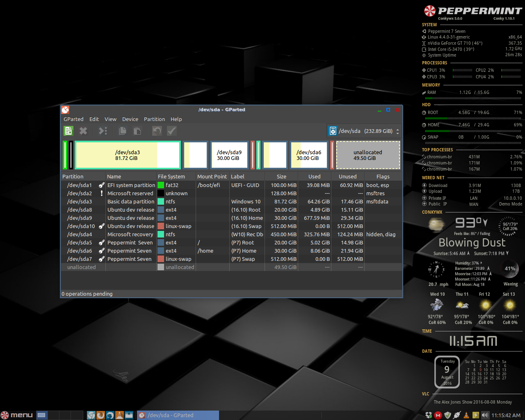The height and width of the screenshot is (420, 525).
Task: Click the Label column header
Action: click(x=247, y=176)
